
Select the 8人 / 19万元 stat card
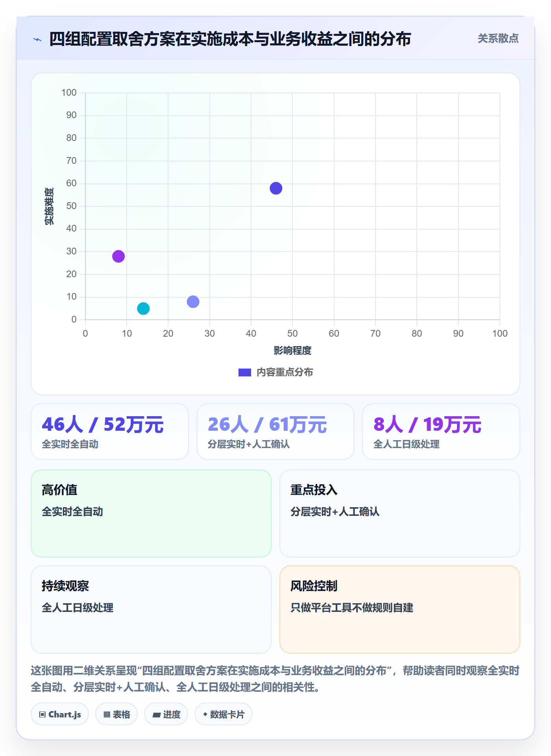click(441, 432)
